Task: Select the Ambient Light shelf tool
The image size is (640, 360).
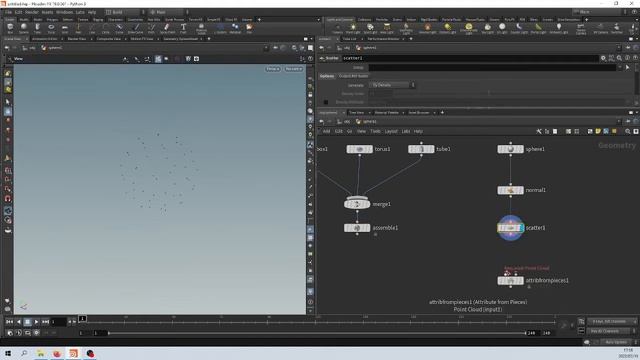Action: click(559, 29)
